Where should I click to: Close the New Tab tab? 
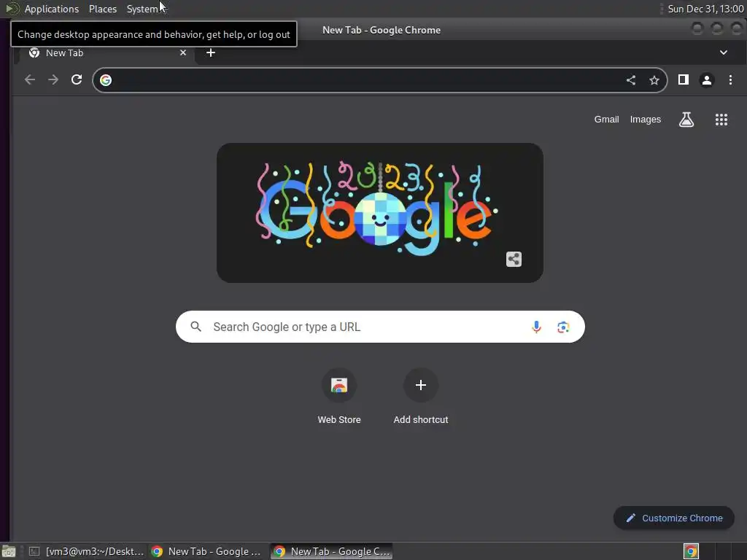pyautogui.click(x=183, y=52)
